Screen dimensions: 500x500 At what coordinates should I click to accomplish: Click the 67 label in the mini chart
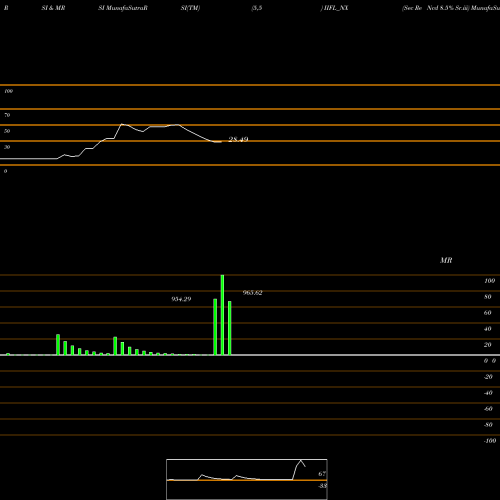[x=322, y=474]
